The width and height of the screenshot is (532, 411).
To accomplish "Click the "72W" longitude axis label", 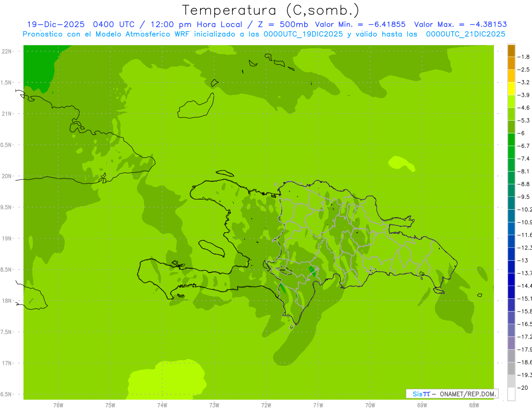I will 266,405.
